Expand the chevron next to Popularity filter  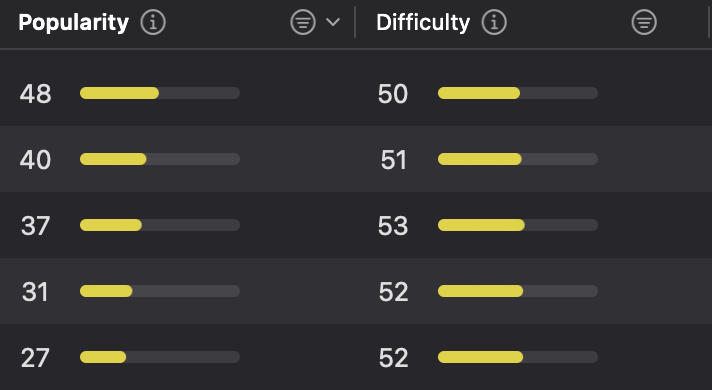coord(333,22)
